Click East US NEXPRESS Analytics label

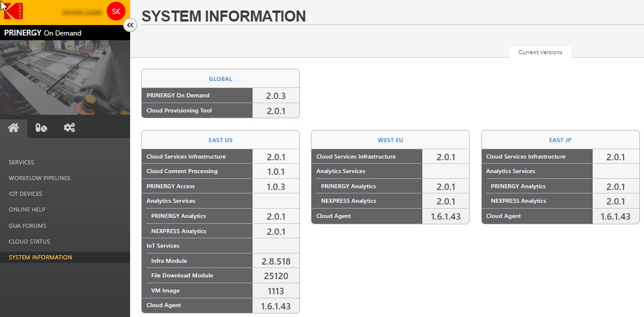pyautogui.click(x=178, y=231)
